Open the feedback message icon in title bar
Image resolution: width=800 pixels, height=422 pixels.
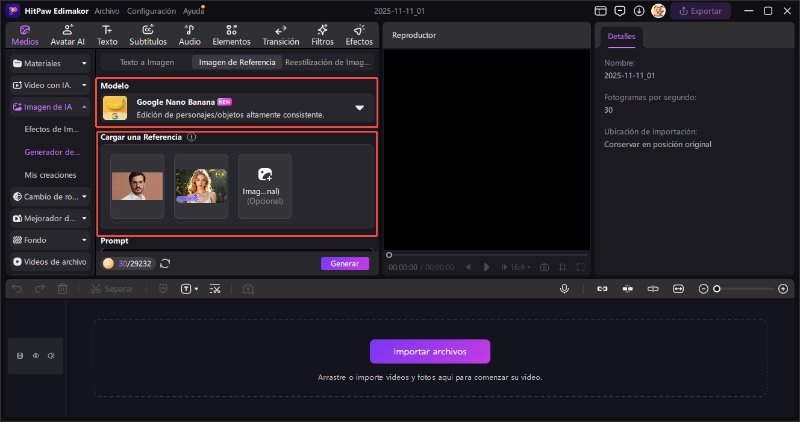(619, 11)
